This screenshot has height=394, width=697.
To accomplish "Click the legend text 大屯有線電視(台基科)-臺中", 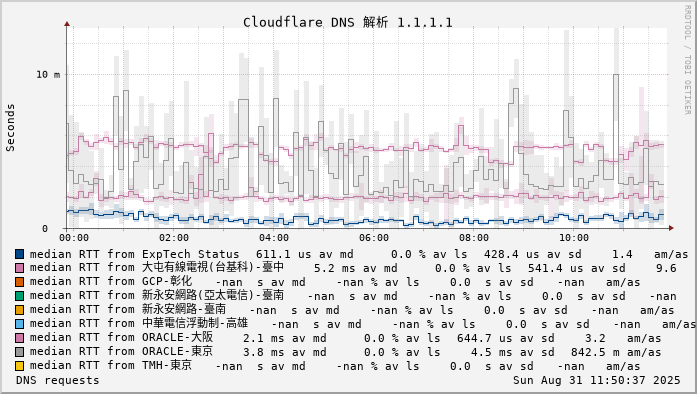I will click(213, 267).
